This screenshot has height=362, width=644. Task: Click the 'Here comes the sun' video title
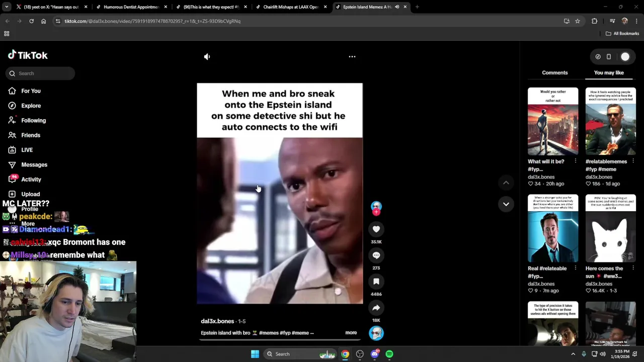[604, 273]
